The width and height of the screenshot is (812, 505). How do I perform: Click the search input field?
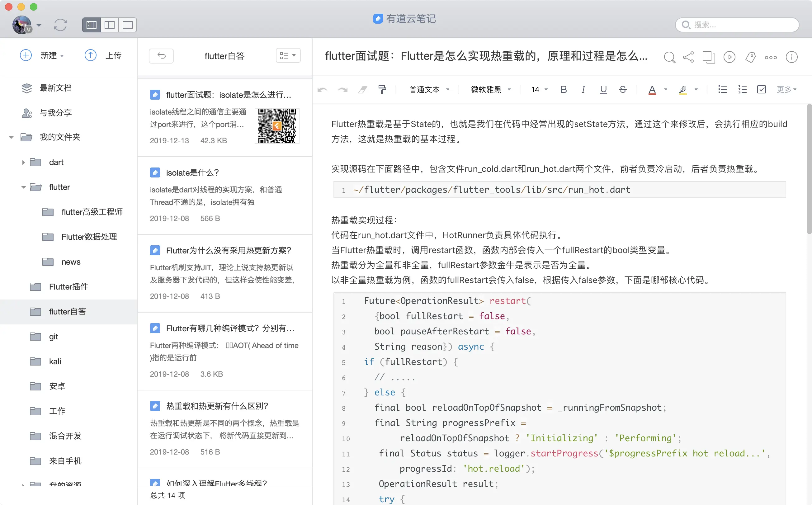point(737,25)
